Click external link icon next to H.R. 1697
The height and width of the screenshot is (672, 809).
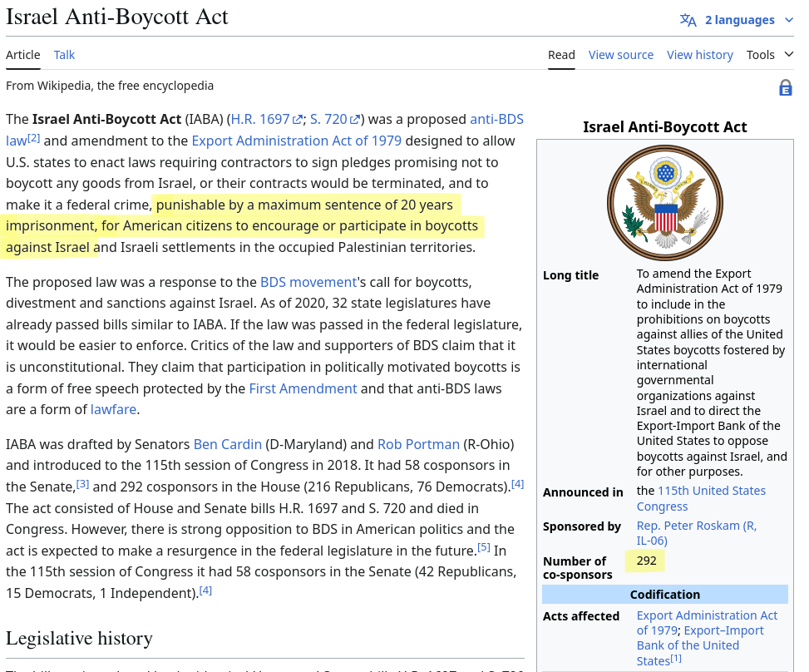click(x=298, y=120)
